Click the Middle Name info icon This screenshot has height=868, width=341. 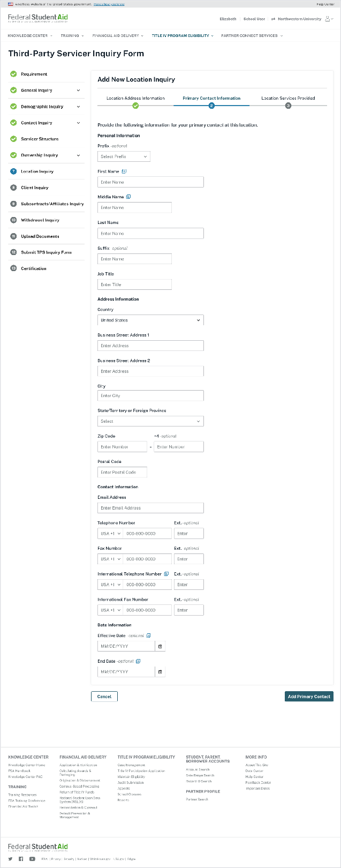click(x=128, y=197)
